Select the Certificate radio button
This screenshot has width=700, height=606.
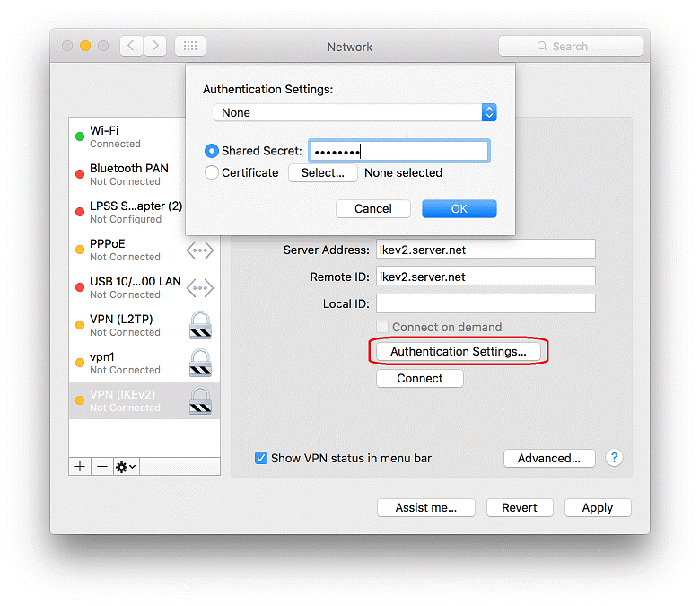212,173
